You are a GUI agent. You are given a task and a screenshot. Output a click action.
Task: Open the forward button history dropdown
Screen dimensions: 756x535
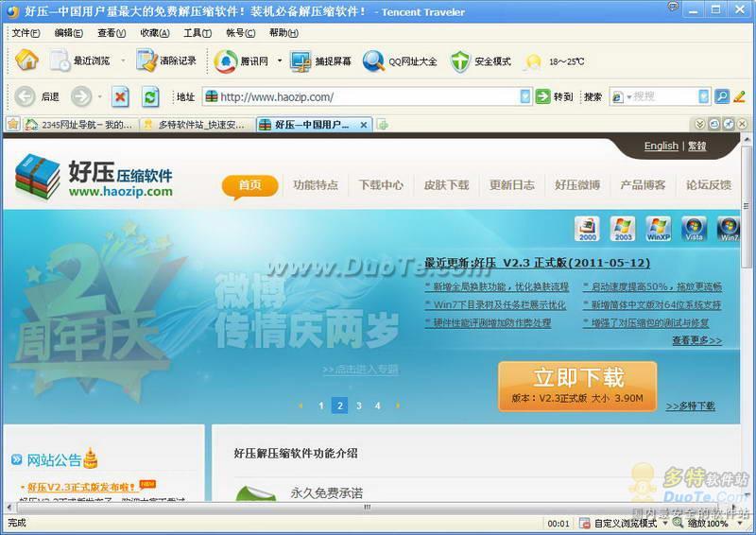point(100,97)
